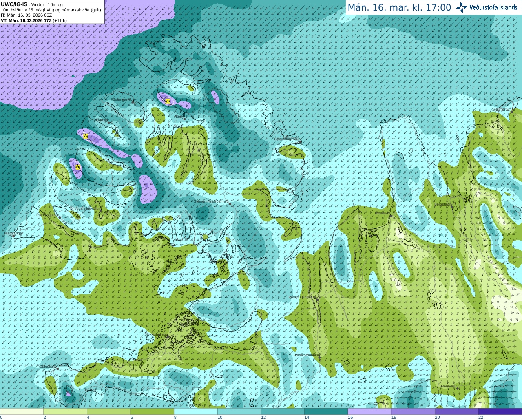Click the Bíldudalsflugvöllur station label
The width and height of the screenshot is (522, 420).
pyautogui.click(x=85, y=208)
